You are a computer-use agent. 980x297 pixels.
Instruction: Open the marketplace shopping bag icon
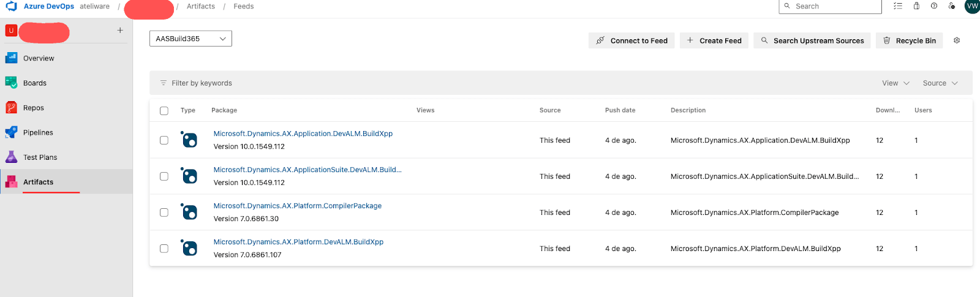[x=916, y=6]
